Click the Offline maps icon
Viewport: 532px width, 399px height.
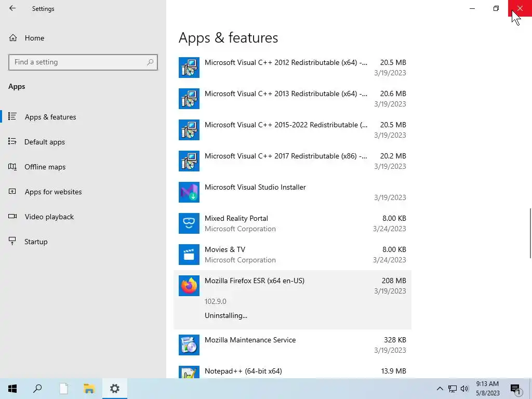point(12,167)
